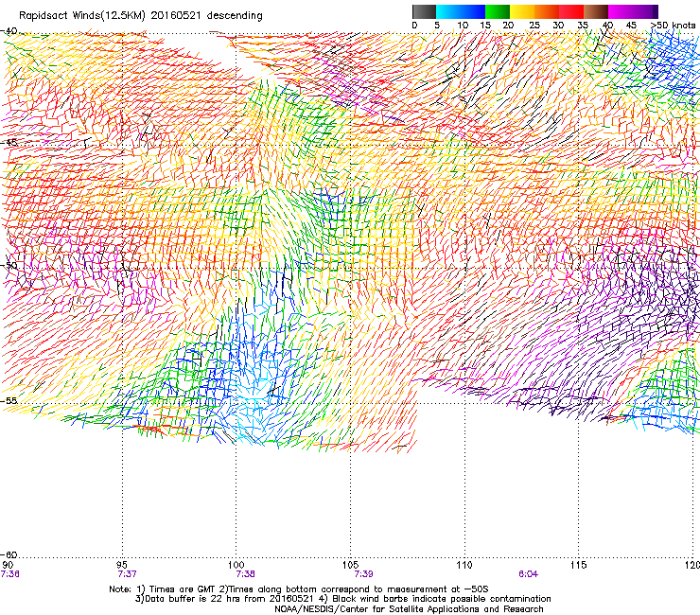
Task: Click the '25' legend scale label
Action: 534,26
